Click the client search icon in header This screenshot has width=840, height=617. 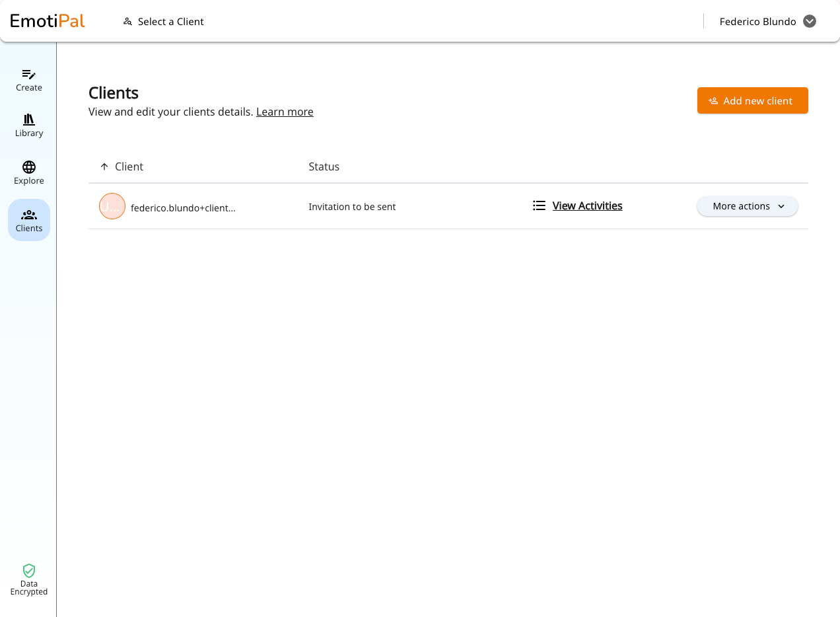128,22
